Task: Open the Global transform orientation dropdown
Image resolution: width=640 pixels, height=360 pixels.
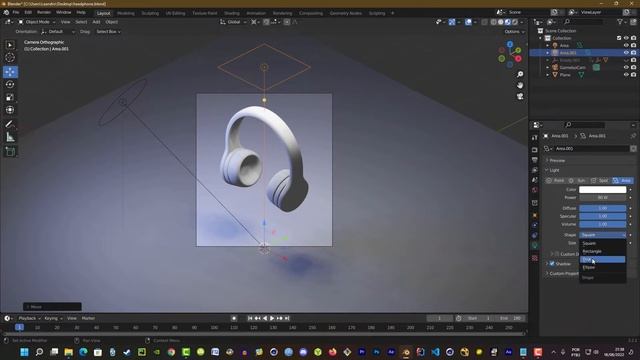Action: pos(233,22)
